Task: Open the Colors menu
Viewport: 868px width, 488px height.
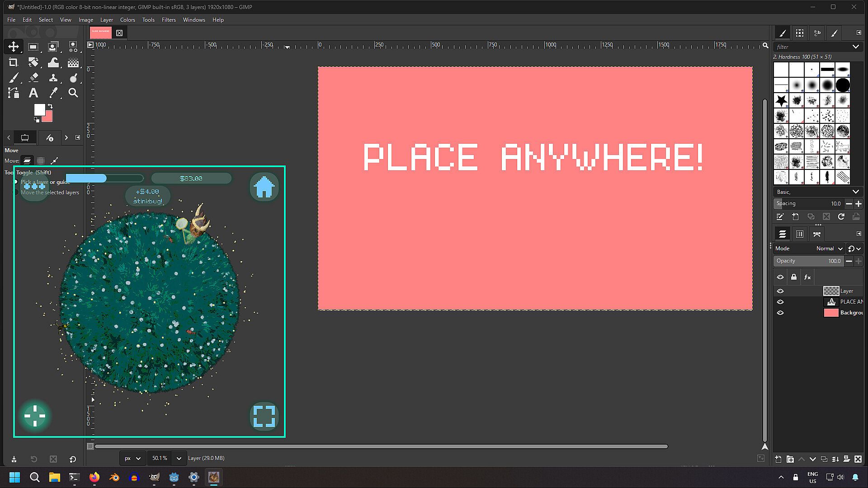Action: [x=127, y=20]
